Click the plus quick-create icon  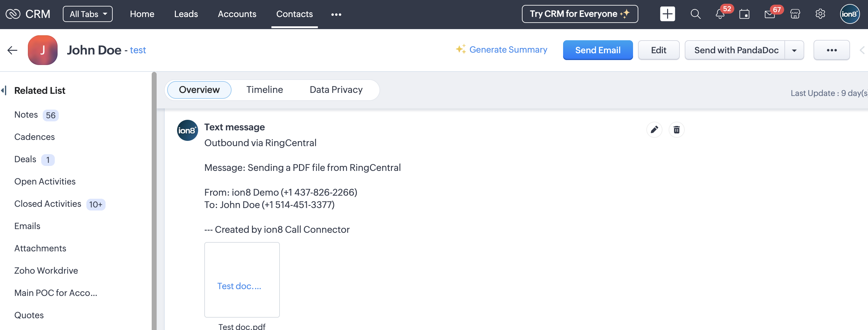667,14
